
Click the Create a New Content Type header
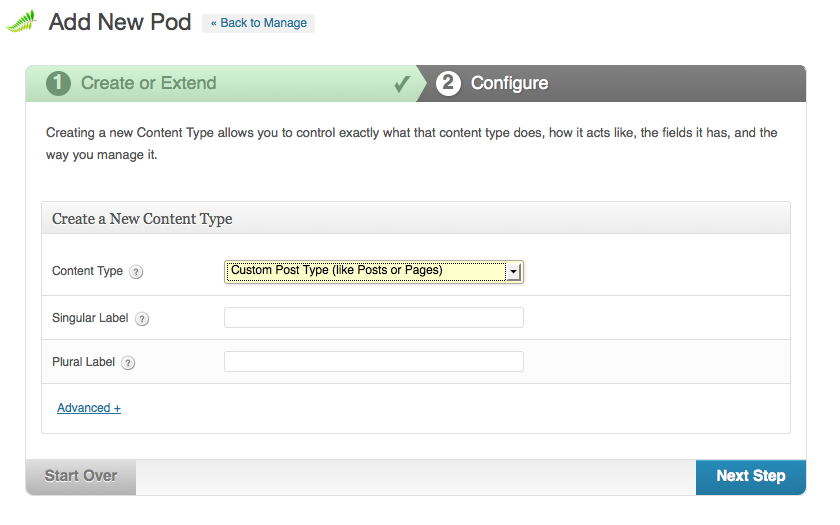click(x=142, y=219)
